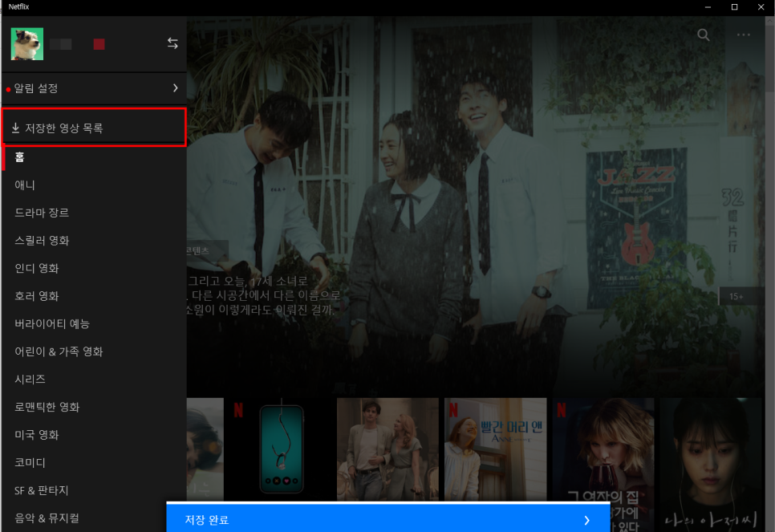
Task: Open 스릴러 영화 category
Action: pos(42,240)
